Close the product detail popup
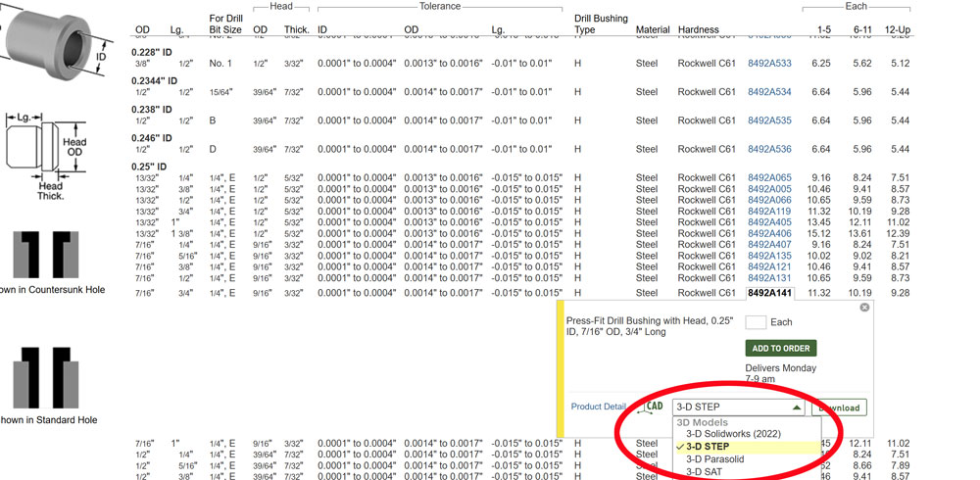Image resolution: width=980 pixels, height=480 pixels. (x=864, y=308)
